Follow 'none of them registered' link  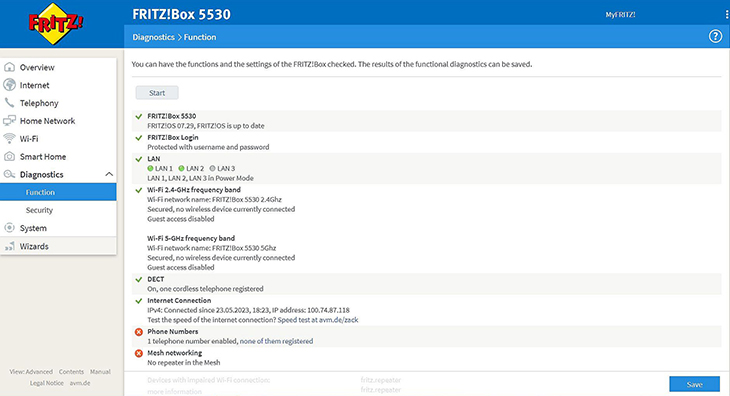pyautogui.click(x=276, y=341)
